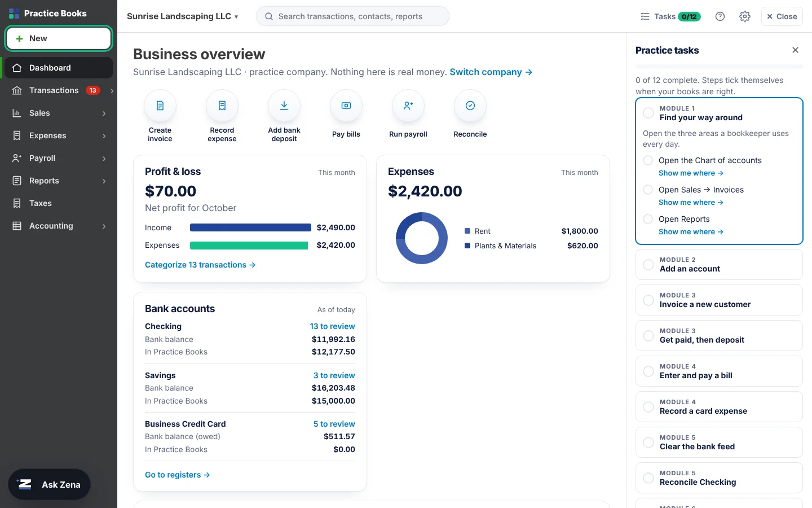This screenshot has width=812, height=508.
Task: Launch the Run payroll icon
Action: click(408, 106)
